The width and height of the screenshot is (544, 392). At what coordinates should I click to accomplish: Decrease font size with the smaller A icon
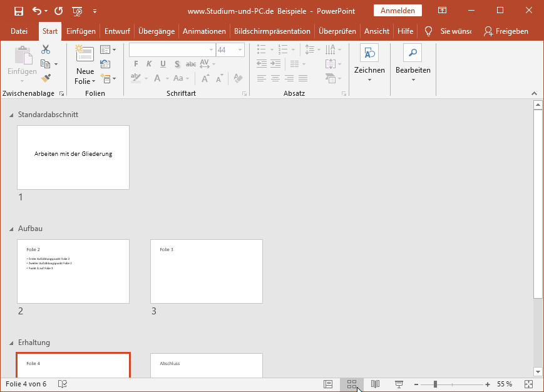(219, 79)
